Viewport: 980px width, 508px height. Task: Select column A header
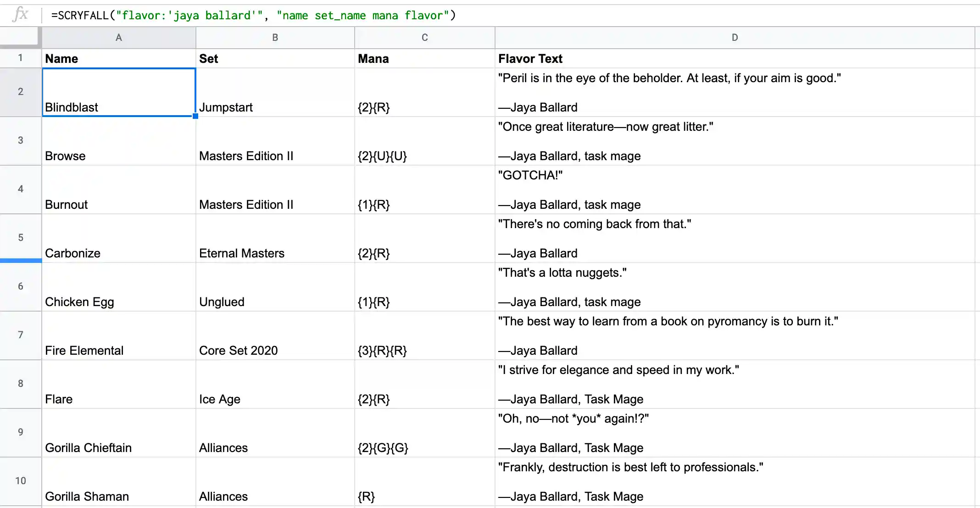[x=119, y=38]
